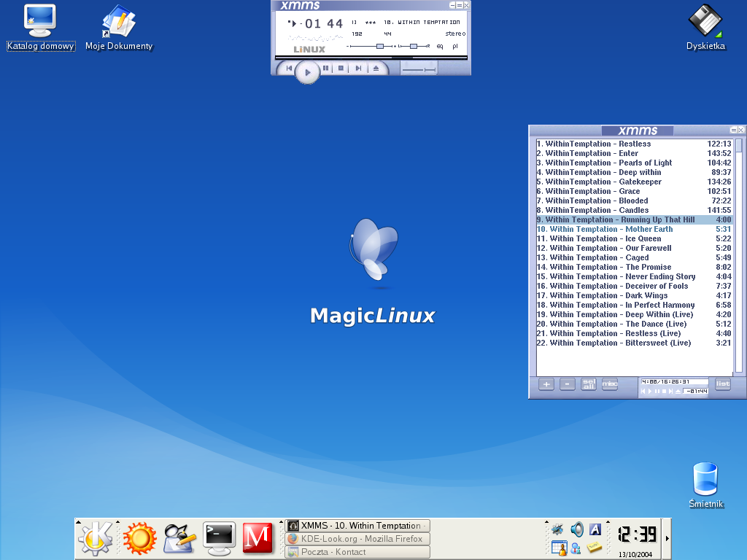Toggle the playlist window with pl button

[455, 46]
